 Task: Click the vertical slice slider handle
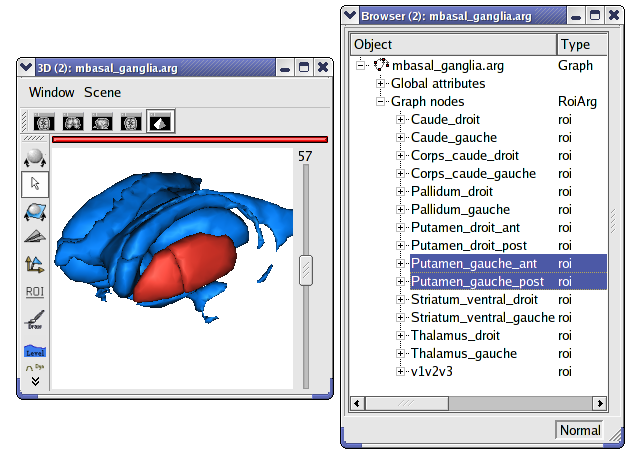306,270
